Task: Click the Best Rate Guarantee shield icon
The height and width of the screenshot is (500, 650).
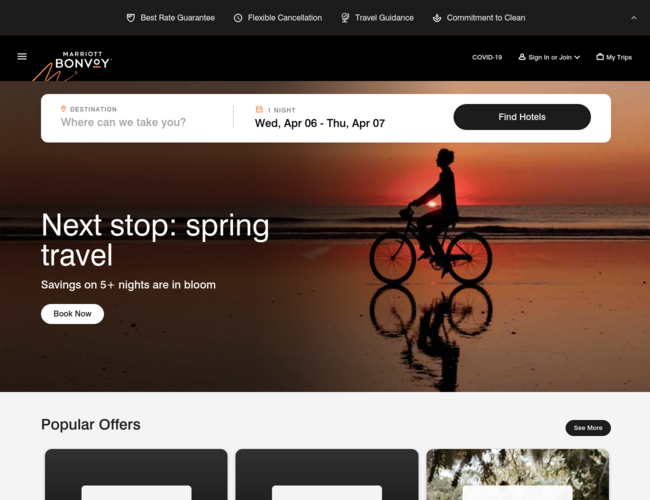Action: 131,18
